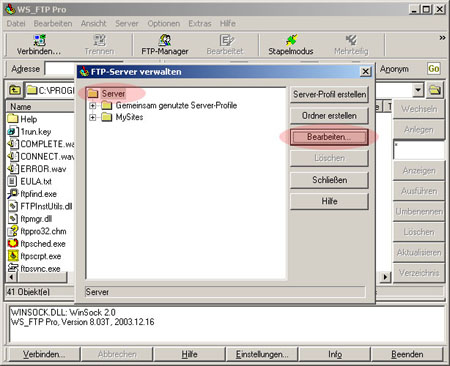Select the CONNECT.wav sound file icon

point(13,156)
